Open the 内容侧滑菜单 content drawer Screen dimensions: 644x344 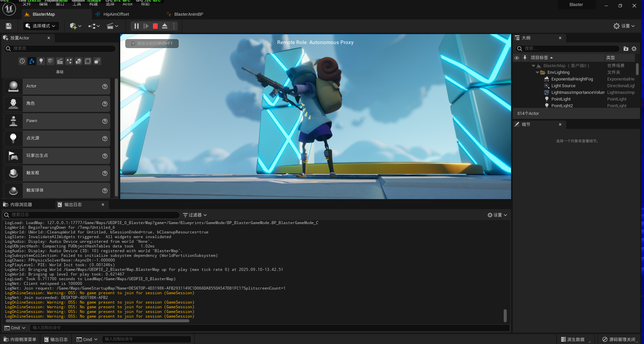pos(20,339)
